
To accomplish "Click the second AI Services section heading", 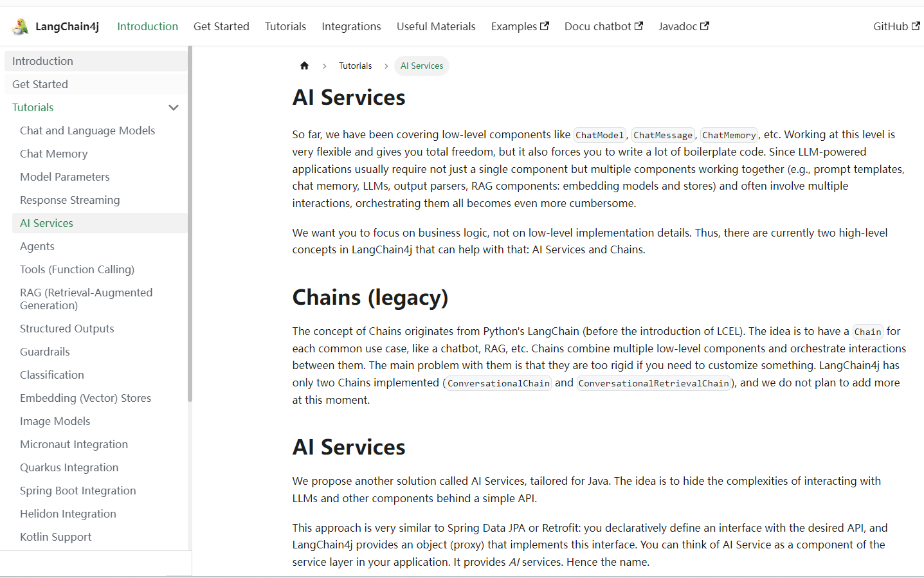I will (349, 447).
